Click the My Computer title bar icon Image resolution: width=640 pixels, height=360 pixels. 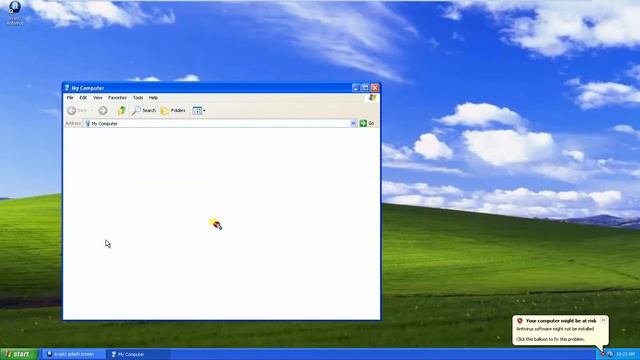pos(67,88)
